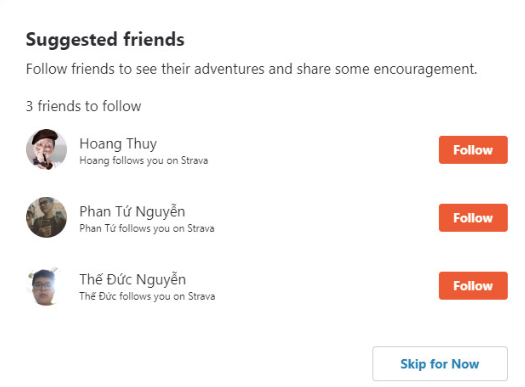Skip for Now to dismiss suggestions
The width and height of the screenshot is (525, 387).
440,364
